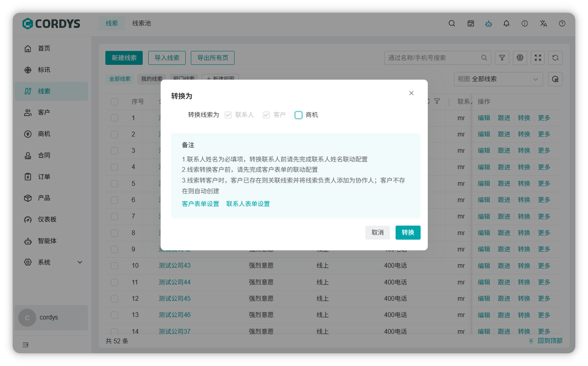Click the 联系人 checkbox in dialog
Viewport: 588px width, 366px height.
point(228,115)
